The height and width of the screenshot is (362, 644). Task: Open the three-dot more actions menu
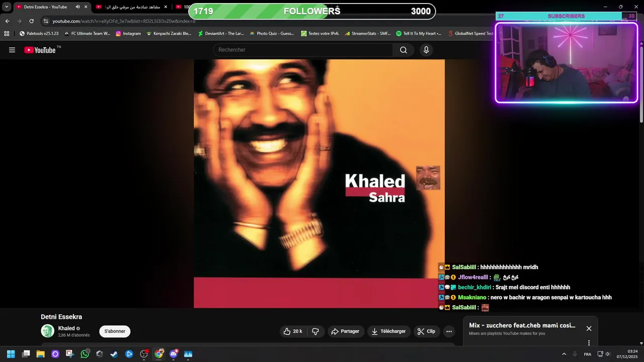click(x=449, y=331)
